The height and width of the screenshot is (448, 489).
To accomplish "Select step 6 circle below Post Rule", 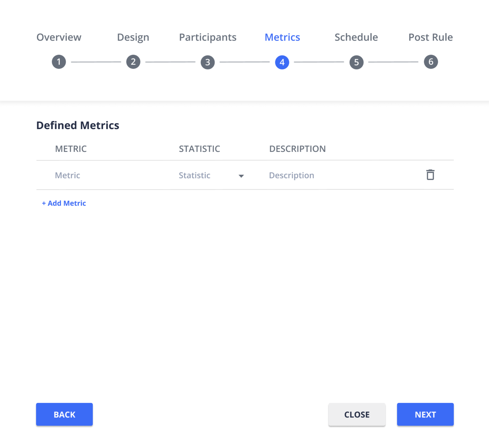I will coord(431,62).
